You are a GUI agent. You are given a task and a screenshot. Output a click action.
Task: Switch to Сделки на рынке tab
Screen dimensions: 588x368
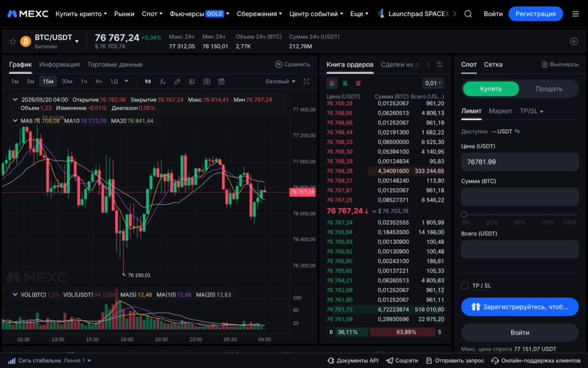pos(401,64)
